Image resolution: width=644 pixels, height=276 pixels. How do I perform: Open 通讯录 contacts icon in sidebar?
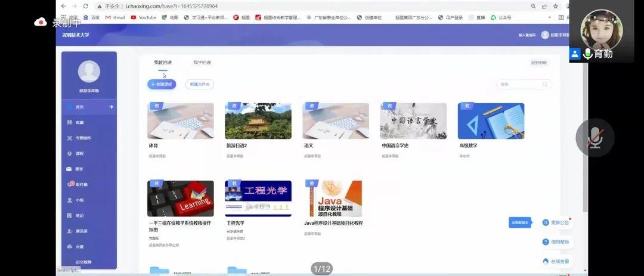point(70,231)
